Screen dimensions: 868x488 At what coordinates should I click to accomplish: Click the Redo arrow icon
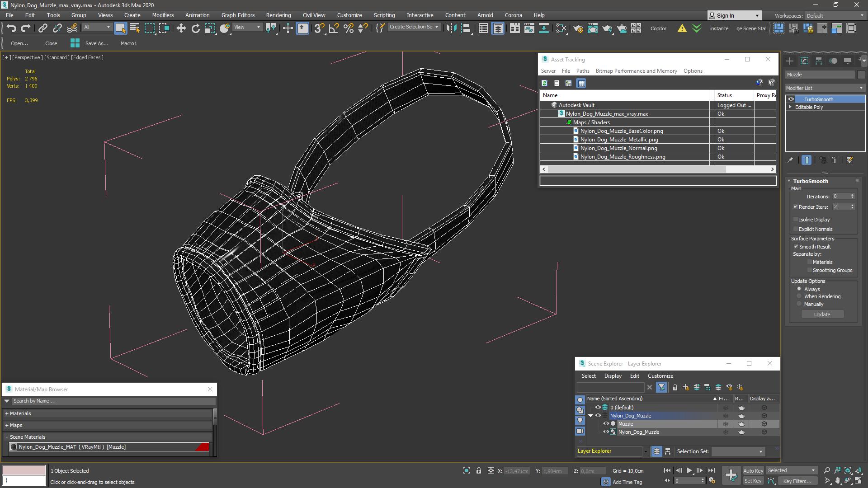click(x=26, y=28)
